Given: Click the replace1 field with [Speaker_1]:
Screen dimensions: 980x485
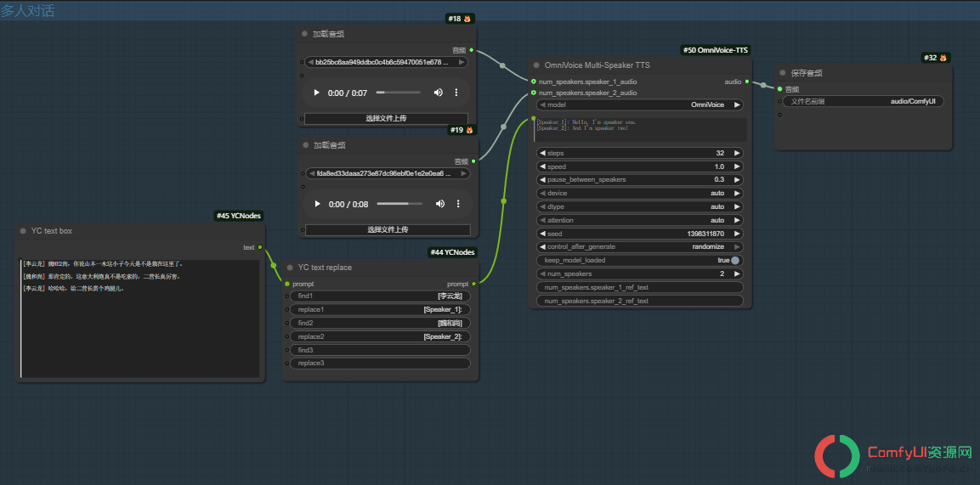Looking at the screenshot, I should point(380,309).
